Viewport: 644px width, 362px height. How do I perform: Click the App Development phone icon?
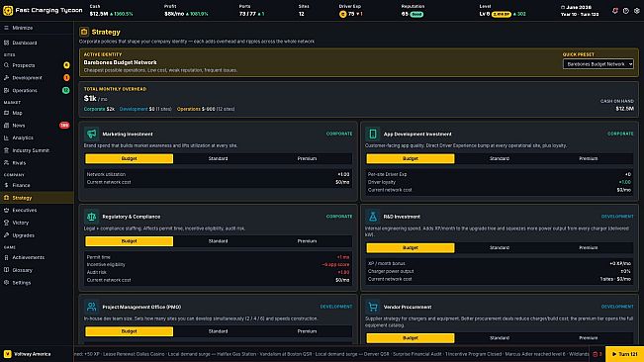pyautogui.click(x=373, y=134)
